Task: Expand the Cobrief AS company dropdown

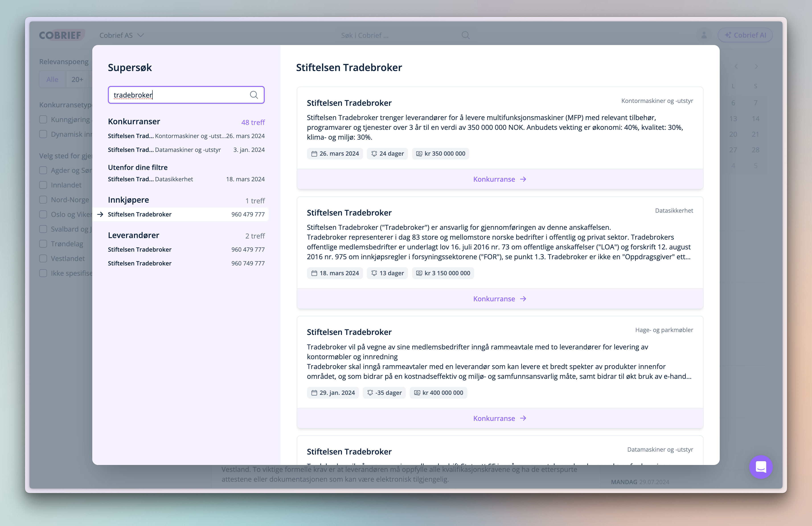Action: (121, 35)
